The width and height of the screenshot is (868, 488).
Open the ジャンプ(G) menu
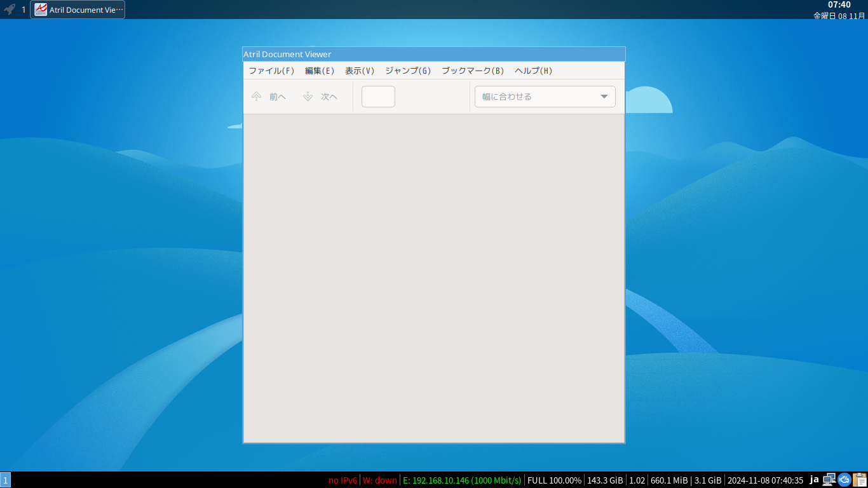click(408, 71)
